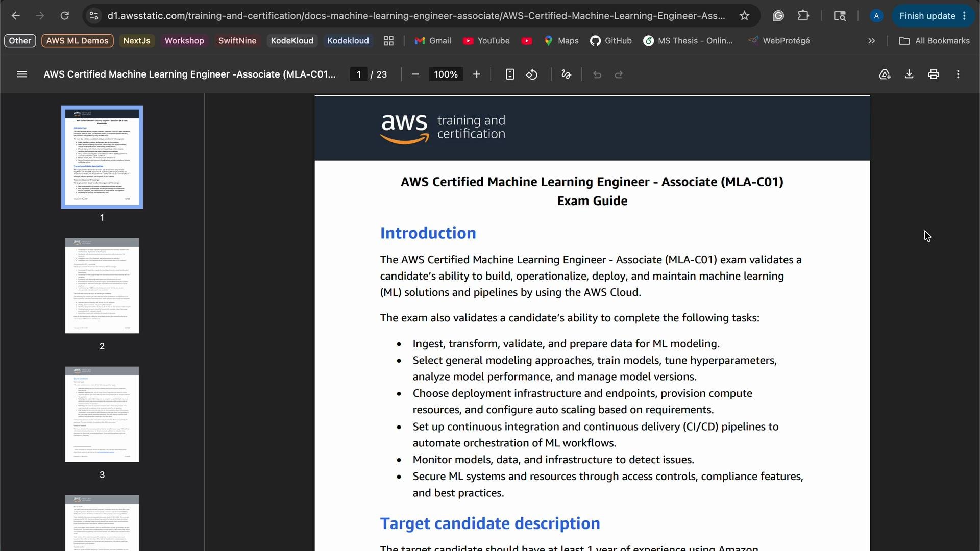The image size is (980, 551).
Task: Expand hidden bookmarks with the double chevron
Action: 872,41
